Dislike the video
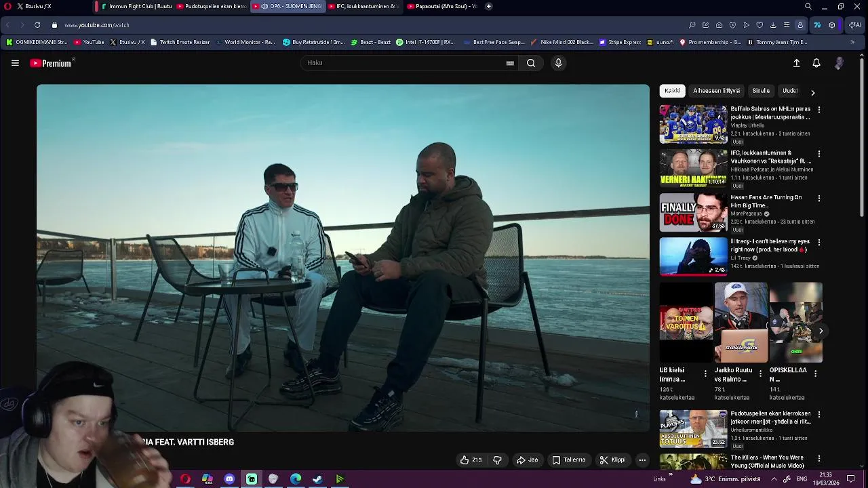The image size is (868, 488). coord(497,460)
